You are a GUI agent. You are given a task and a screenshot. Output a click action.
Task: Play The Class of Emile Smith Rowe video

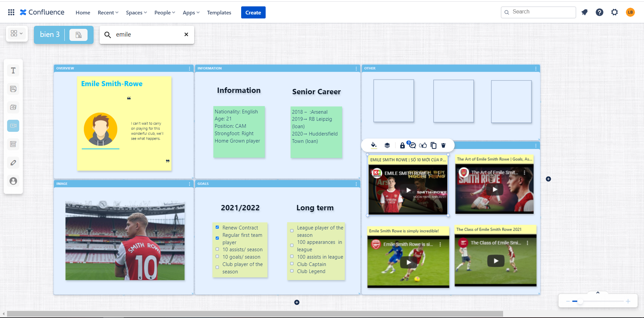[x=496, y=261]
